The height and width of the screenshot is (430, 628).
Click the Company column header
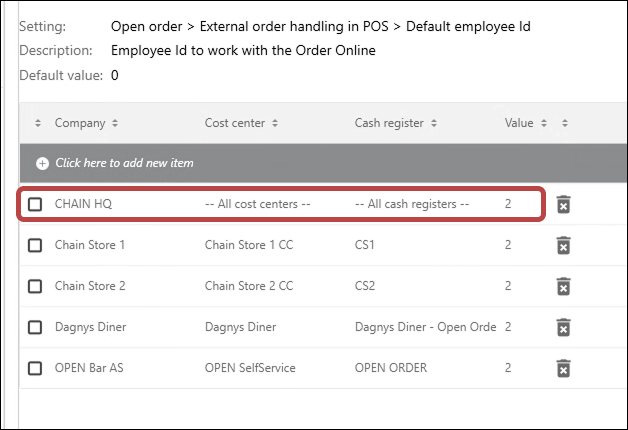tap(80, 123)
